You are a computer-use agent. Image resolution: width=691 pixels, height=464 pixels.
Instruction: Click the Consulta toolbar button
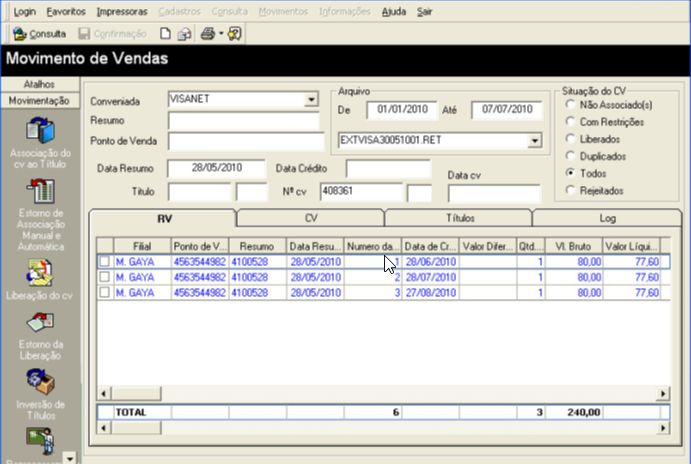(39, 34)
